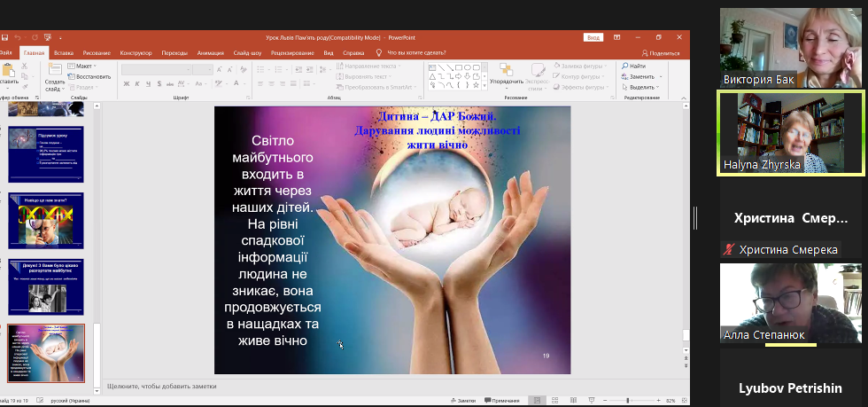Copy selection in clipboard group
The height and width of the screenshot is (407, 868).
[x=24, y=76]
